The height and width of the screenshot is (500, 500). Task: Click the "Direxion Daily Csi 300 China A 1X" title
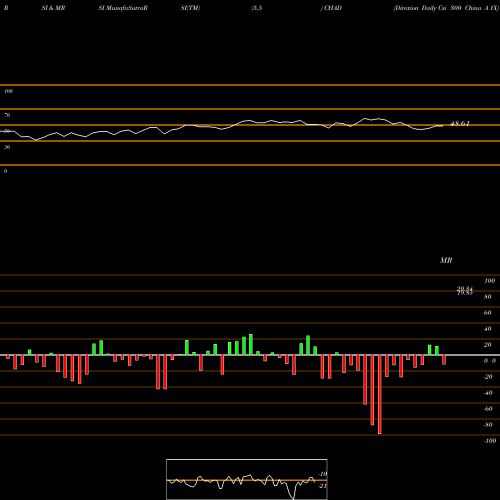coord(446,8)
